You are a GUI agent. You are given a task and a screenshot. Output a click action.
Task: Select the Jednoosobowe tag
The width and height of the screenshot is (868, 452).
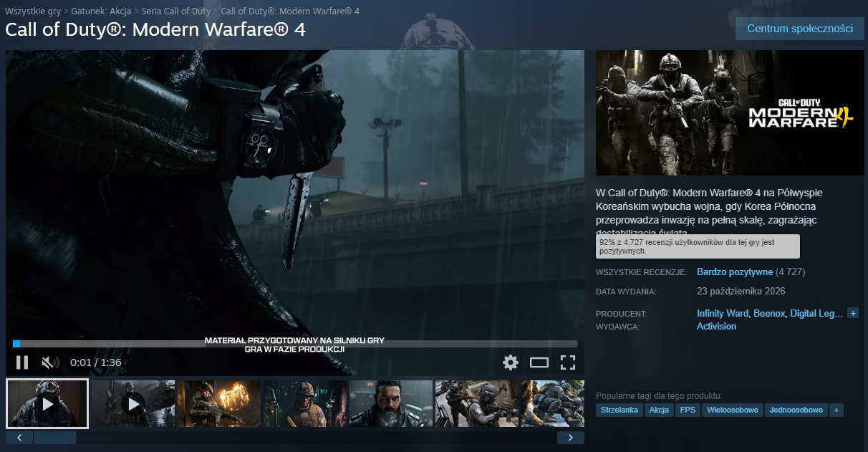point(796,410)
